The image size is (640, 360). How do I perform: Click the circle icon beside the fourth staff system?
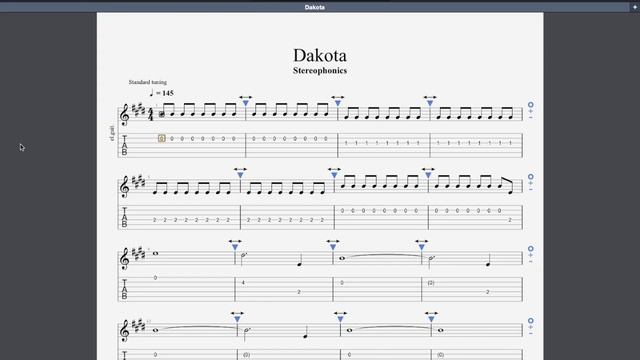point(531,321)
